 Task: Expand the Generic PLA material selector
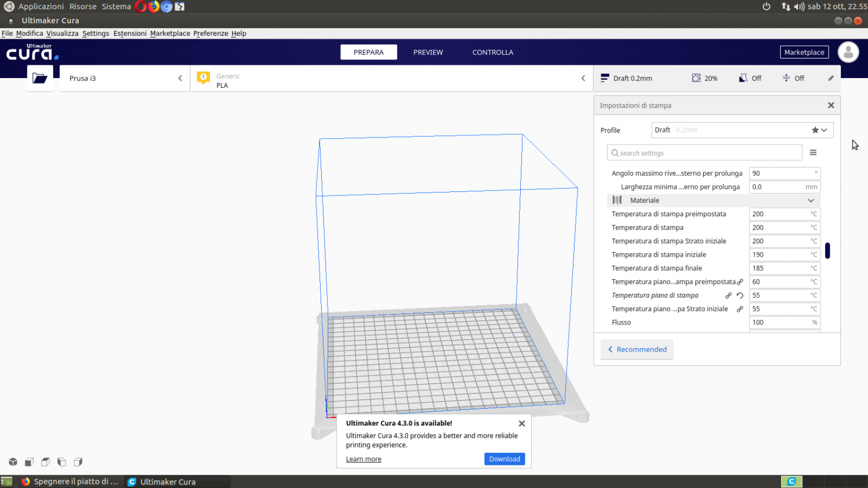point(392,78)
